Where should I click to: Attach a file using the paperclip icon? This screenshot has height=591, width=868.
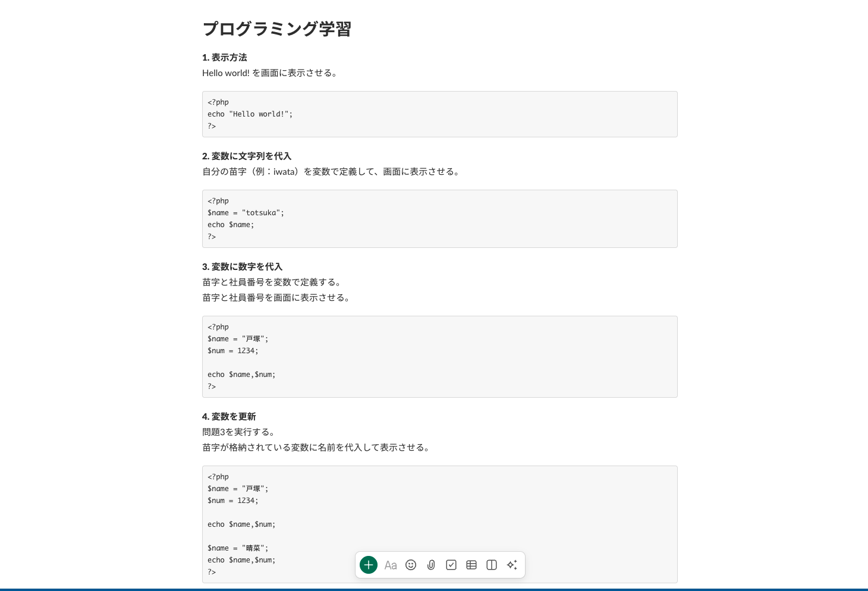(x=431, y=565)
